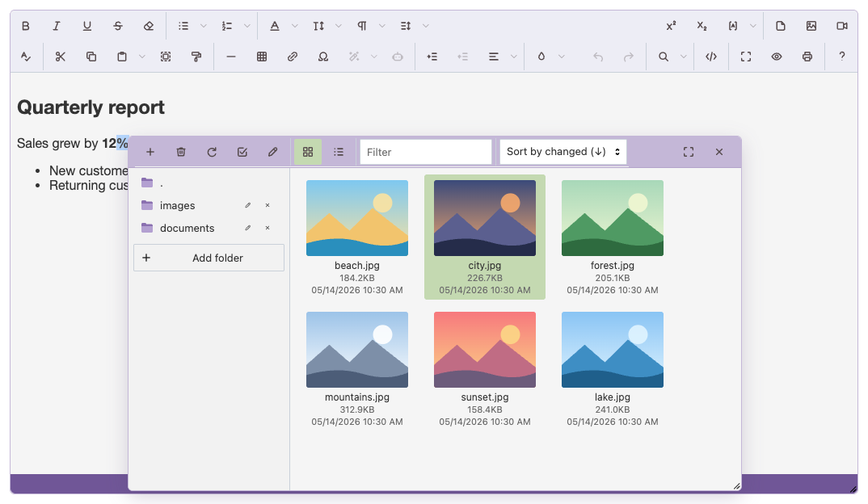The height and width of the screenshot is (504, 868).
Task: Print the document
Action: 807,57
